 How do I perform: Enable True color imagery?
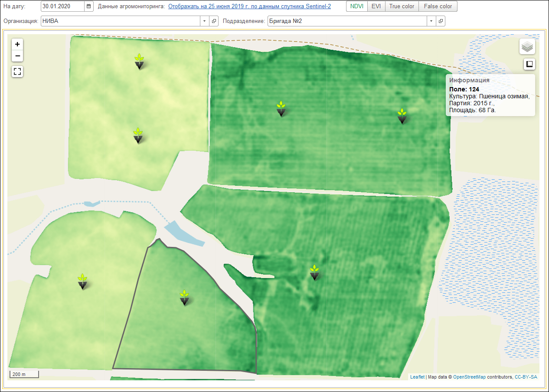[402, 6]
